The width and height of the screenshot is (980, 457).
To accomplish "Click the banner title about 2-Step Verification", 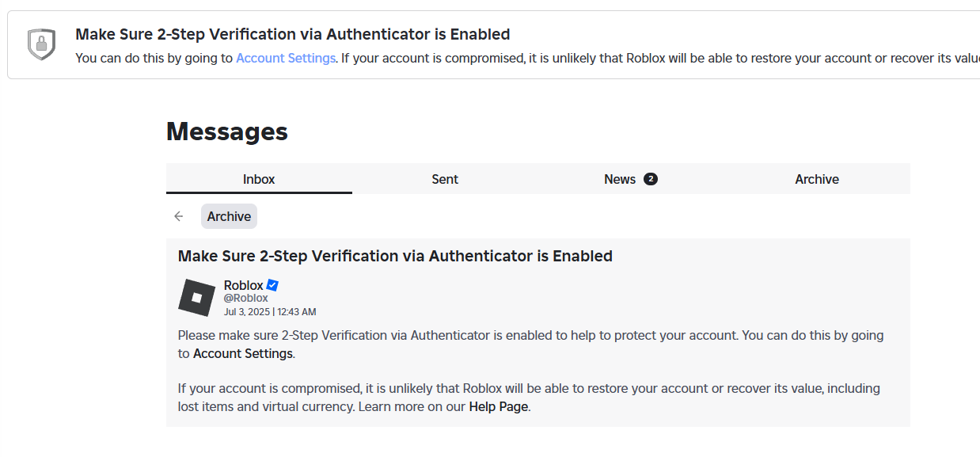I will 292,34.
